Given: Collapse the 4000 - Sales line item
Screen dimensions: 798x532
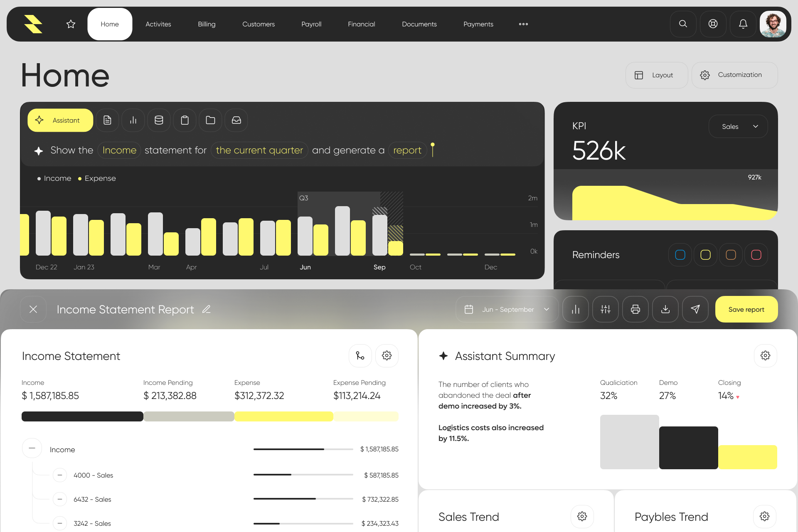Looking at the screenshot, I should (60, 475).
